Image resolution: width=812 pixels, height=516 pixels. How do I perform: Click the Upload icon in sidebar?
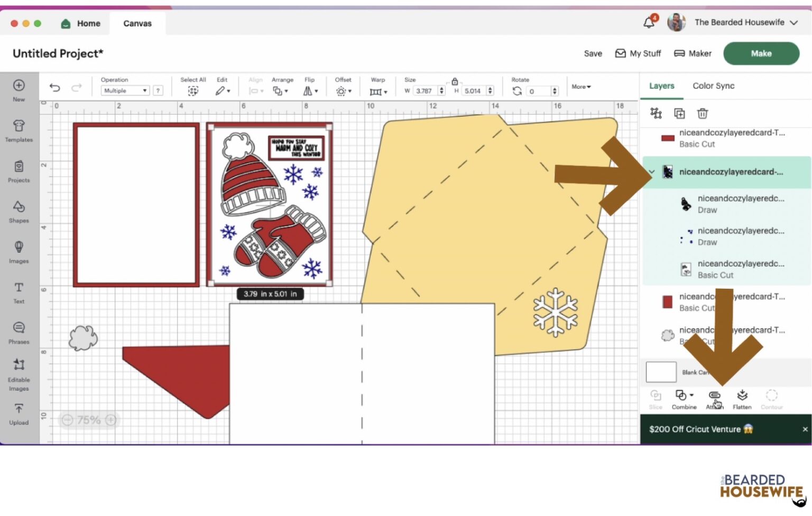click(19, 413)
